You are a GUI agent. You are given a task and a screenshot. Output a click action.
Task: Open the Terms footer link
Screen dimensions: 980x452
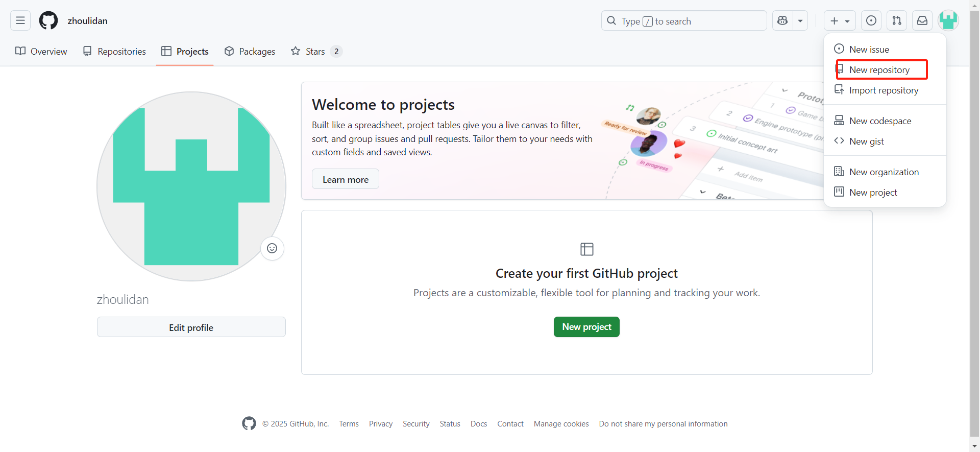pos(349,424)
